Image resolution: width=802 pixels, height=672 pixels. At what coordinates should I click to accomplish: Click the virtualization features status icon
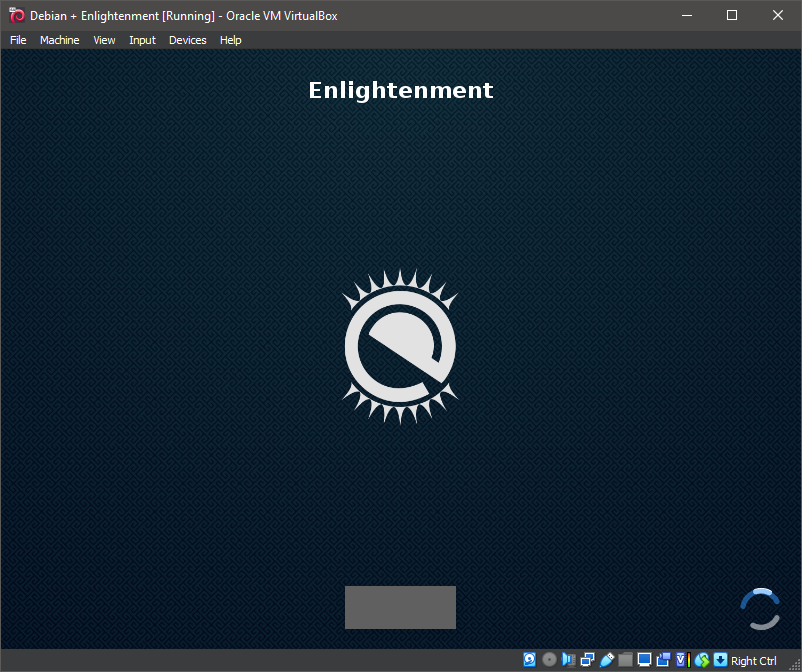pyautogui.click(x=681, y=660)
